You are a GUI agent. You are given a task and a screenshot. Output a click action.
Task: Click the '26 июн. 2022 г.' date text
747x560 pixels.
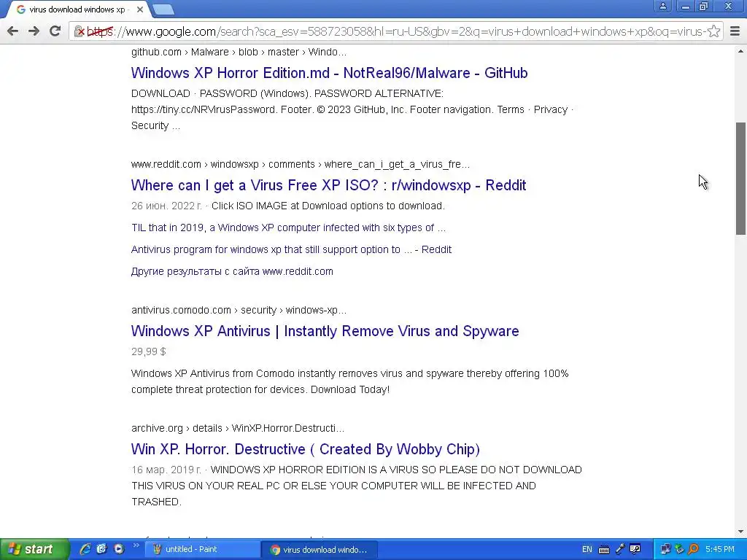point(166,206)
